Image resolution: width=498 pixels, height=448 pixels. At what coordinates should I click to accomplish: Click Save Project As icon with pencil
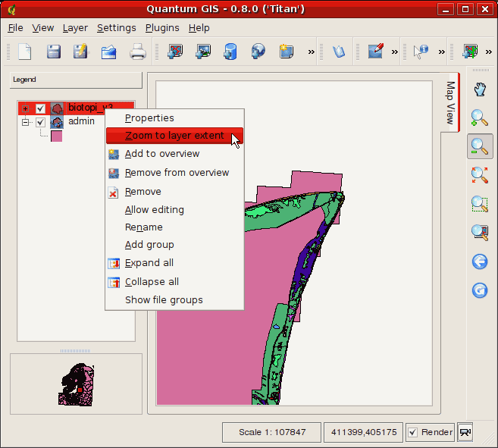click(81, 52)
